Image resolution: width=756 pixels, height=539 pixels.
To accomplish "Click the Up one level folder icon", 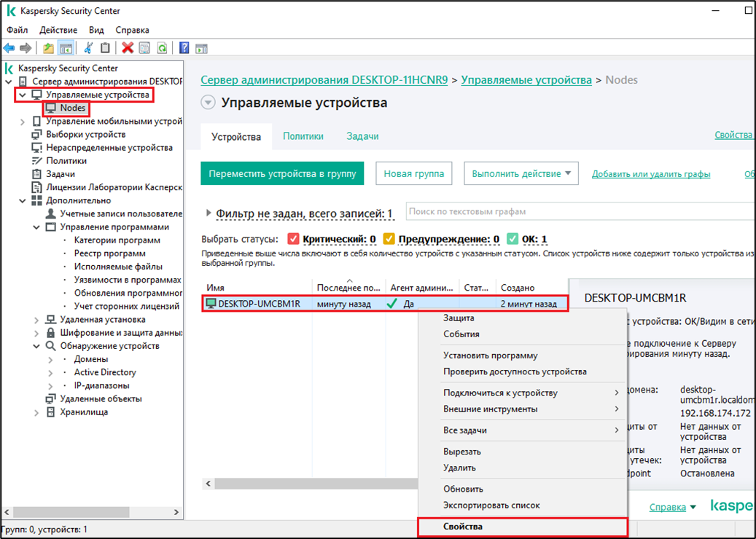I will [49, 48].
